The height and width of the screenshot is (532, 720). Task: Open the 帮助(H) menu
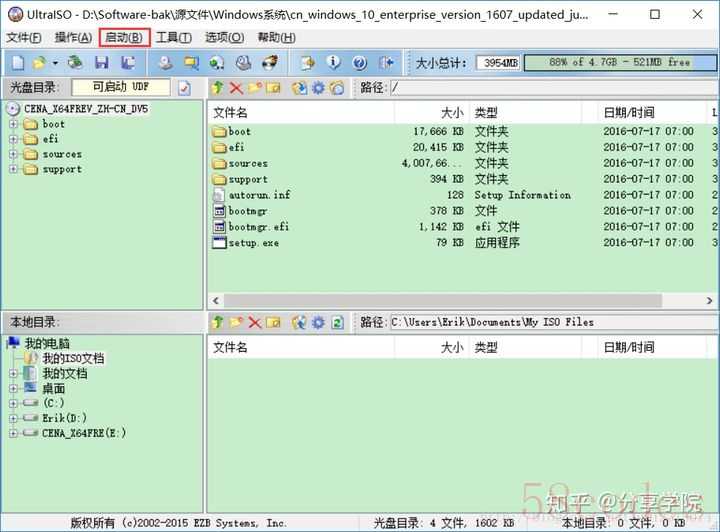coord(276,38)
